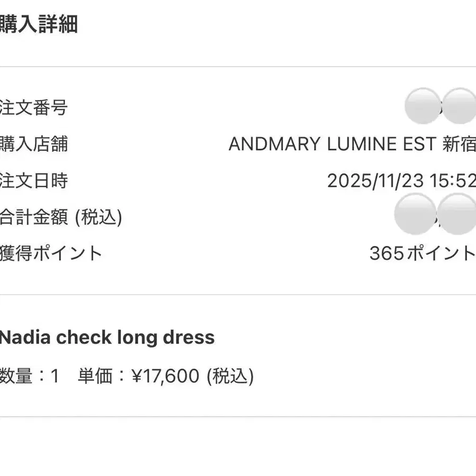
Task: Tap 新宿 in the store location
Action: point(459,144)
